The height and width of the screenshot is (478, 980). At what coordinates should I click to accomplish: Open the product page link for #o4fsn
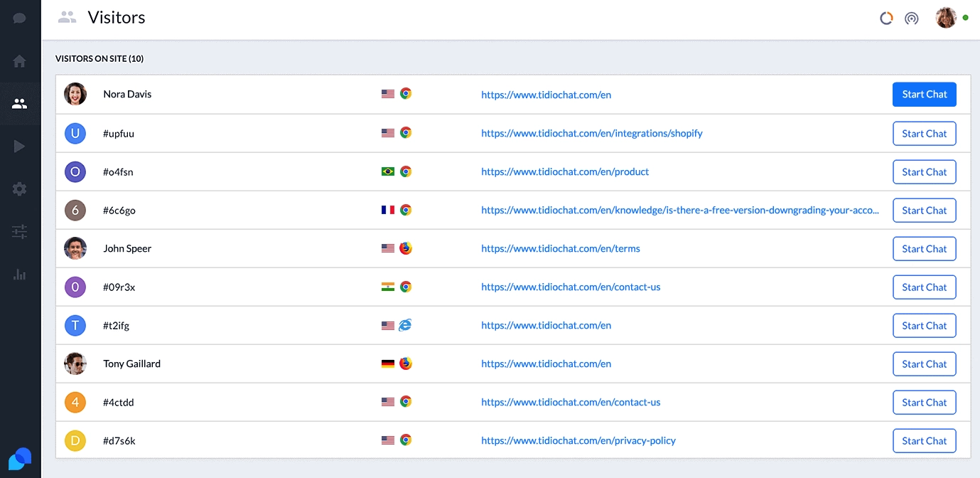[x=565, y=171]
